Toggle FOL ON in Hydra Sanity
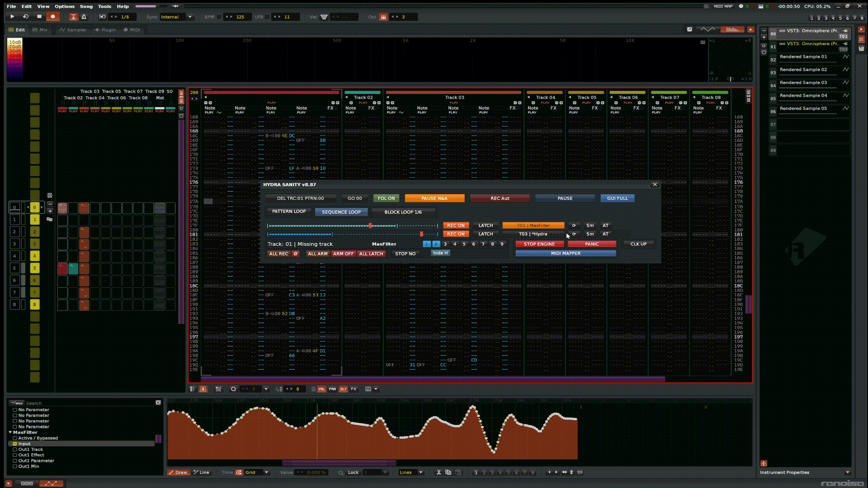 click(x=386, y=198)
